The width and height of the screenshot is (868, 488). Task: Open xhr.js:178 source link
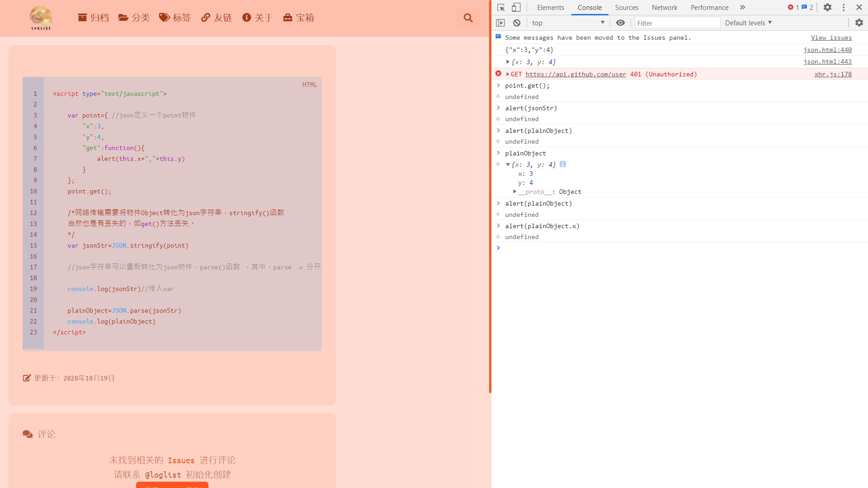tap(833, 74)
